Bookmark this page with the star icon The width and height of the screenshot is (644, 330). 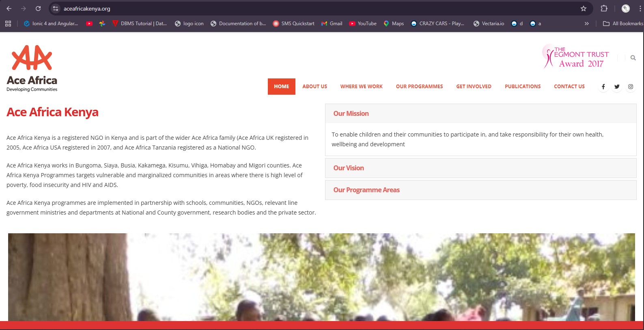point(584,9)
